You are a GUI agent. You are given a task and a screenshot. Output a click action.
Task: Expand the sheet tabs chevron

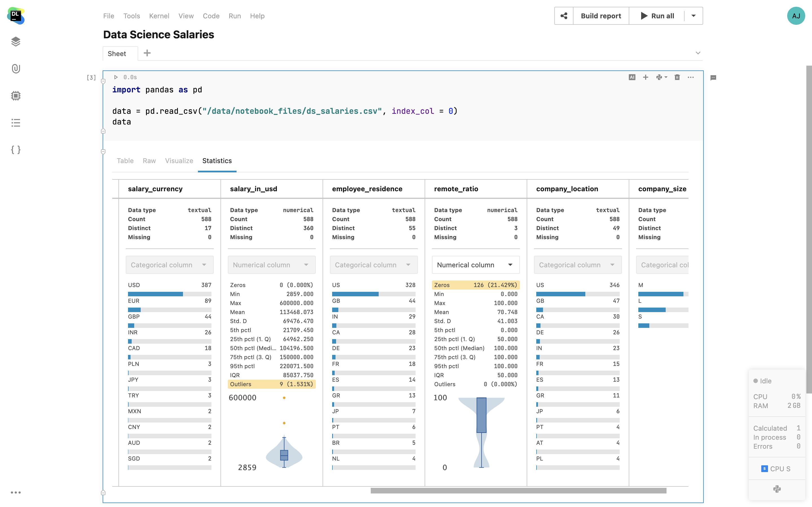click(698, 53)
